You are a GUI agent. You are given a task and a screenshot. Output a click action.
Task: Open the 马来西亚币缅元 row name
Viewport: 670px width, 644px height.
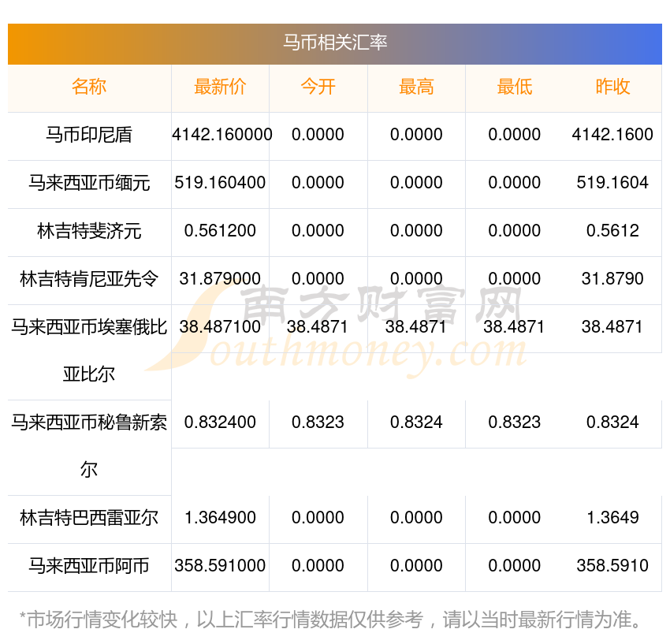pos(89,183)
